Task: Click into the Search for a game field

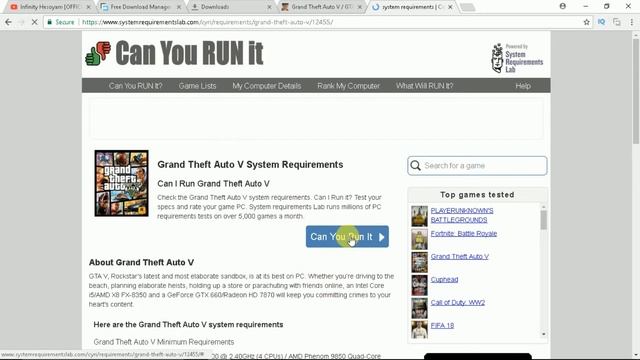Action: (477, 166)
